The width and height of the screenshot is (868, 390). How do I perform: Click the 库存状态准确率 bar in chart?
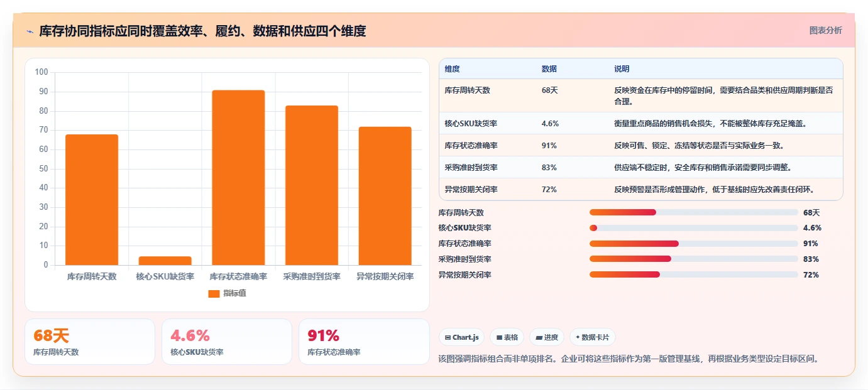(x=238, y=178)
